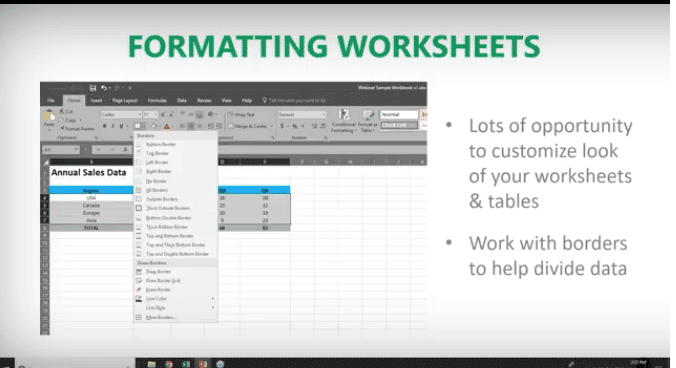Click the Insert Function fx icon
This screenshot has height=368, width=676.
tap(125, 150)
